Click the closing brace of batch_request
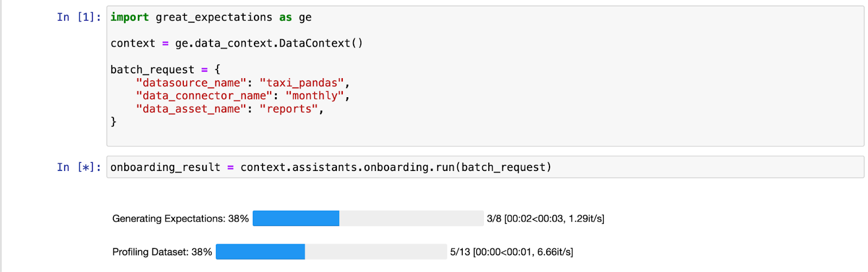 pyautogui.click(x=113, y=122)
